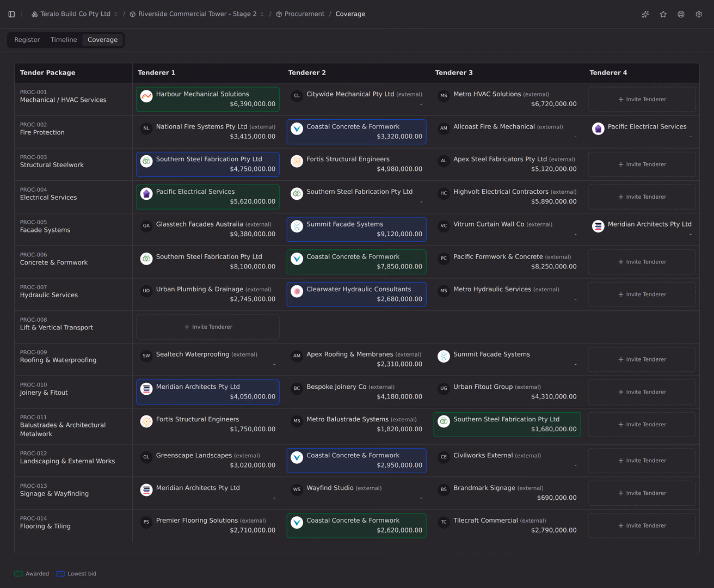Image resolution: width=714 pixels, height=588 pixels.
Task: Click the Urban Plumbing & Drainage UD avatar
Action: (x=146, y=291)
